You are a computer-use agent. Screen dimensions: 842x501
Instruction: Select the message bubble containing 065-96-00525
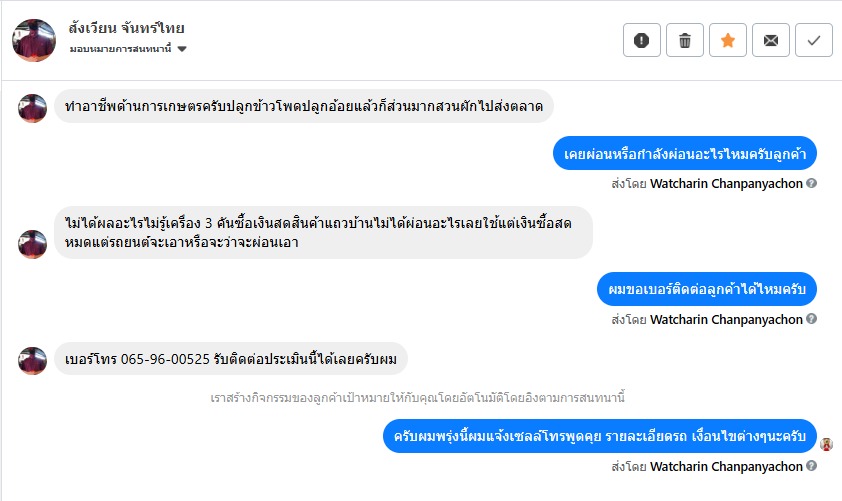[x=230, y=360]
